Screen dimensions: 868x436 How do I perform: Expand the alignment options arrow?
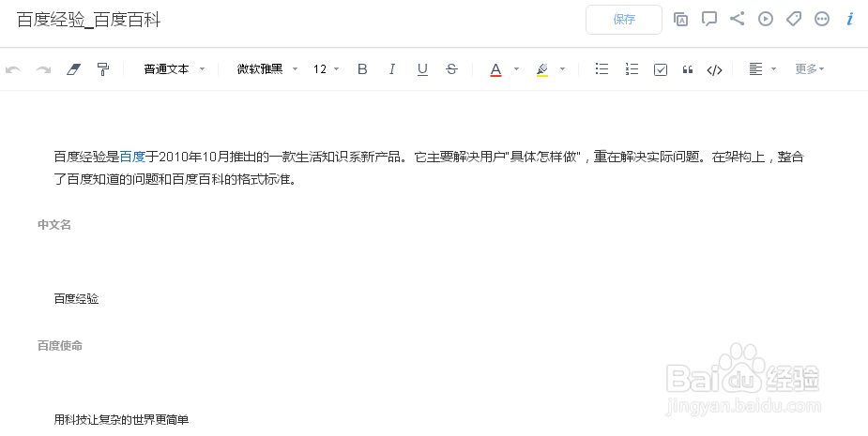(774, 69)
